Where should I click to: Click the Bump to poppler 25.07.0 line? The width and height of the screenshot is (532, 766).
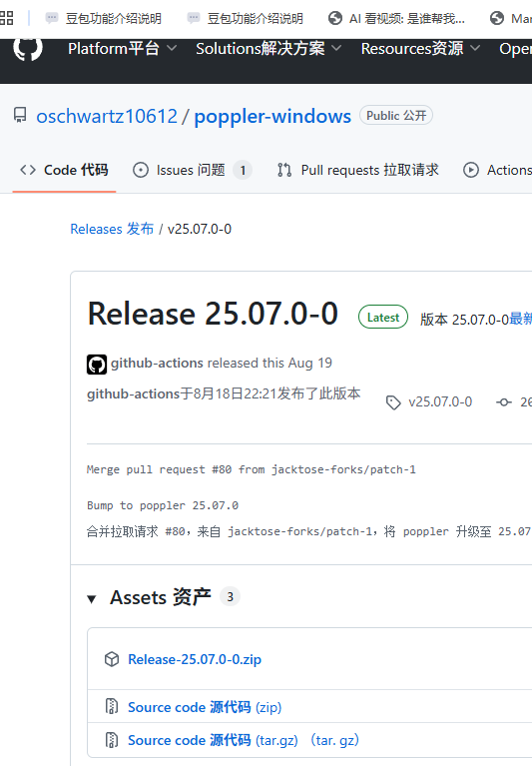163,505
